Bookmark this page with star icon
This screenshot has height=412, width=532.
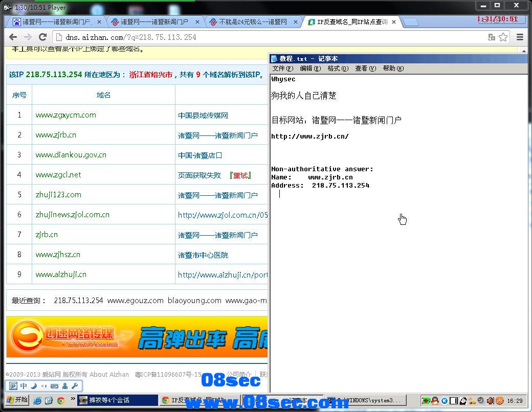[x=503, y=37]
